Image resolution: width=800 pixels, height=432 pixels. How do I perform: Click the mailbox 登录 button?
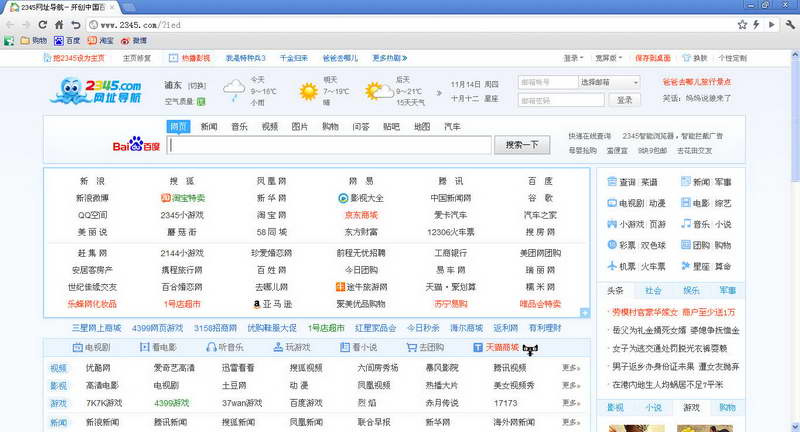pyautogui.click(x=624, y=100)
